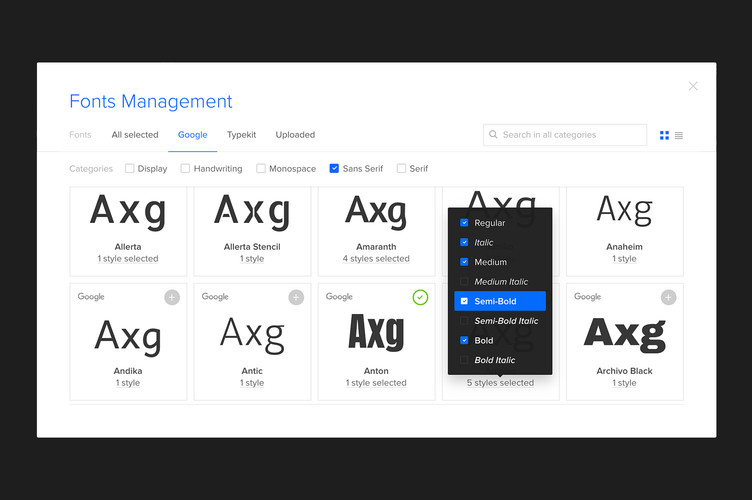The height and width of the screenshot is (500, 752).
Task: Select the Anaheim font preview
Action: (624, 210)
